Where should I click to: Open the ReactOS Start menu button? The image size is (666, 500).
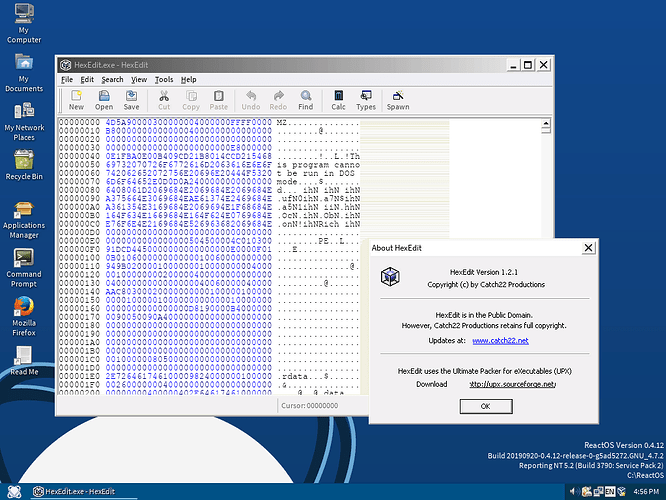click(14, 492)
